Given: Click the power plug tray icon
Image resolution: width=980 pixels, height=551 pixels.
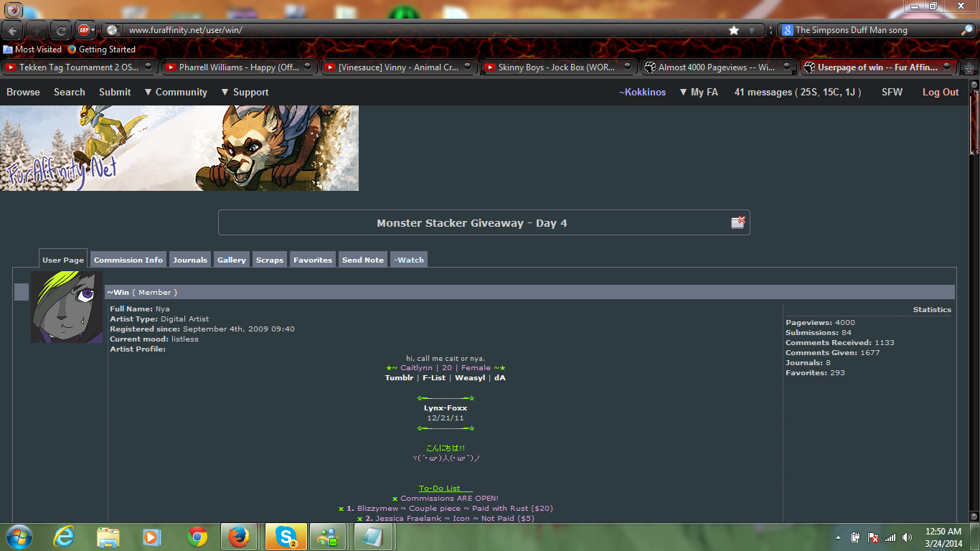Looking at the screenshot, I should click(856, 537).
